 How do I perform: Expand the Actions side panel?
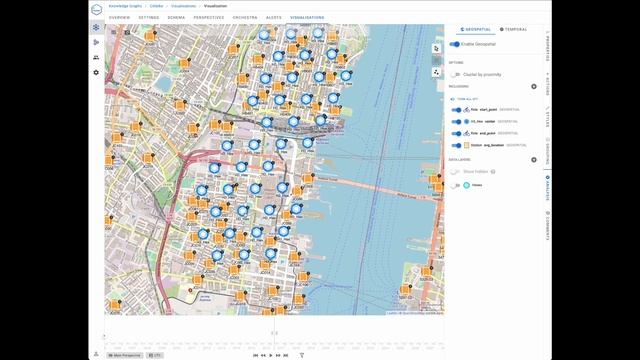[x=548, y=84]
